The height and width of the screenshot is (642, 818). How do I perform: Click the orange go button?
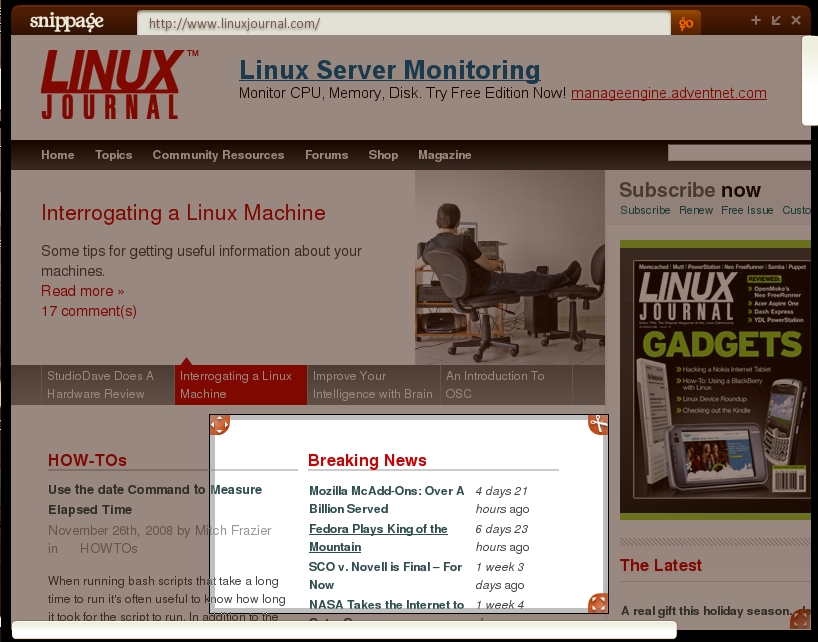pos(686,23)
